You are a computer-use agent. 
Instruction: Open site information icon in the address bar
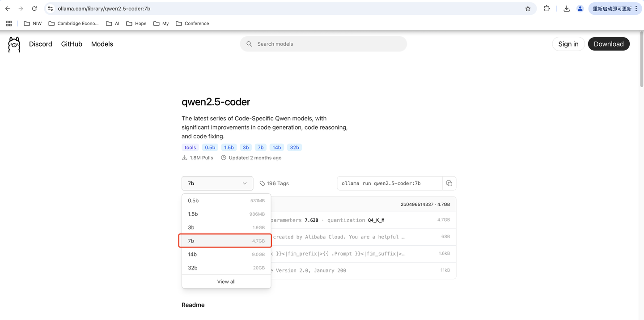[x=51, y=9]
